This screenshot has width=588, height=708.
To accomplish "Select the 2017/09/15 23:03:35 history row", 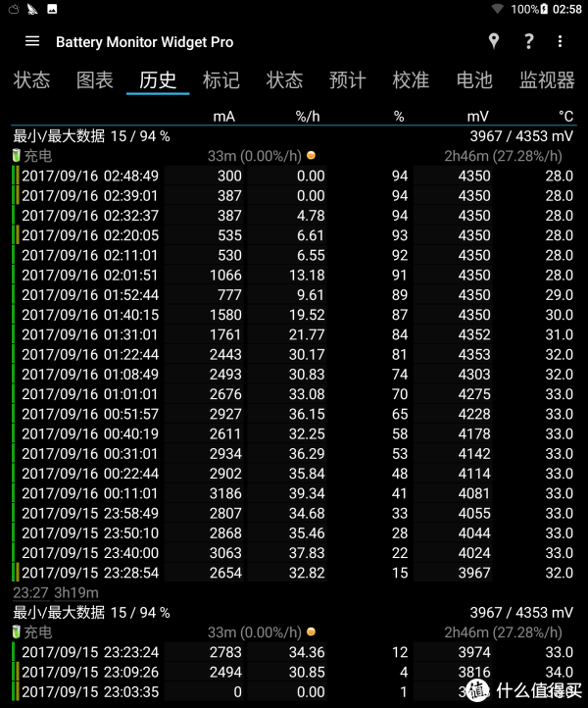I will point(293,691).
